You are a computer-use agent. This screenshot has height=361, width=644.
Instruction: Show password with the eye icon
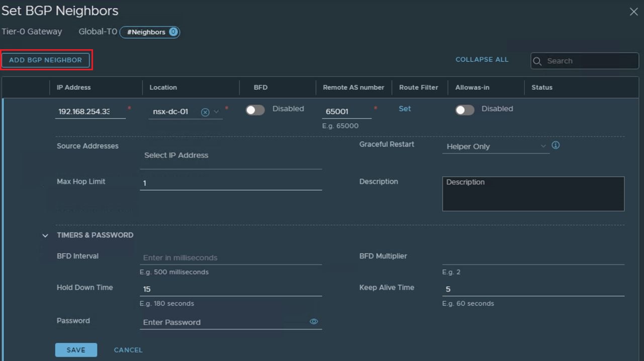tap(314, 322)
